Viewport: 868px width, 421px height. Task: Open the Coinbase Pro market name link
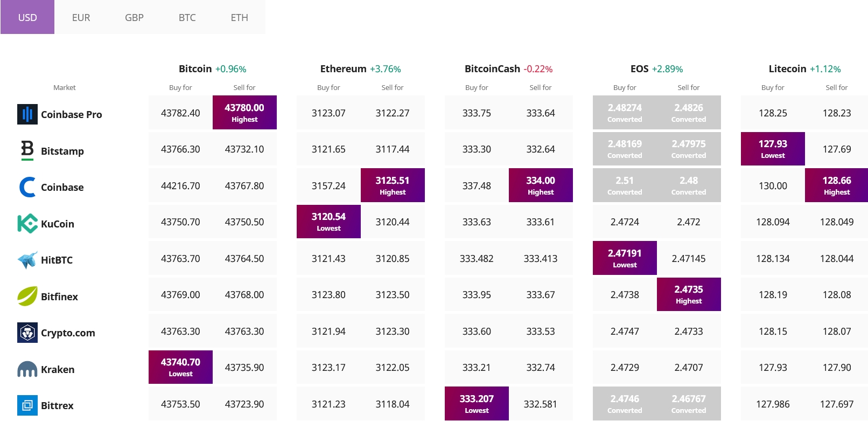click(71, 114)
